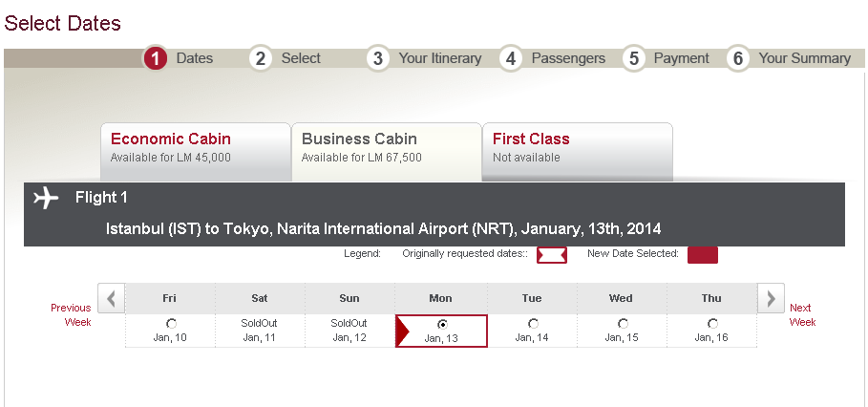Click the Next Week link
This screenshot has height=407, width=868.
[802, 314]
